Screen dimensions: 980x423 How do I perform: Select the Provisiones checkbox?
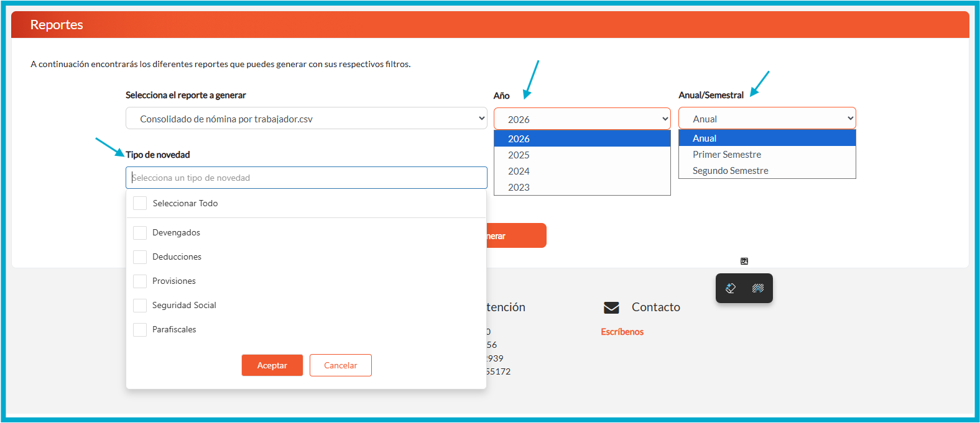click(140, 281)
